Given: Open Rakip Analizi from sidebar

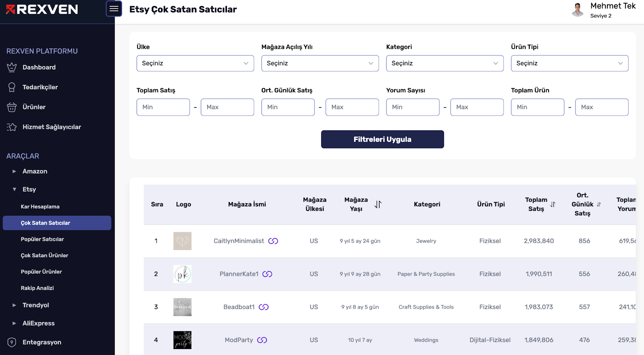Looking at the screenshot, I should [37, 288].
